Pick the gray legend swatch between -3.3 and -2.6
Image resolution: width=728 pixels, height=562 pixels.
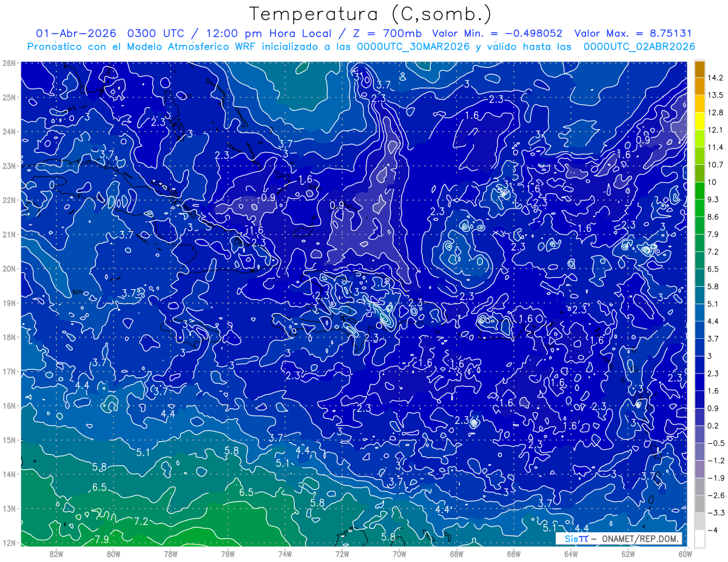(700, 504)
